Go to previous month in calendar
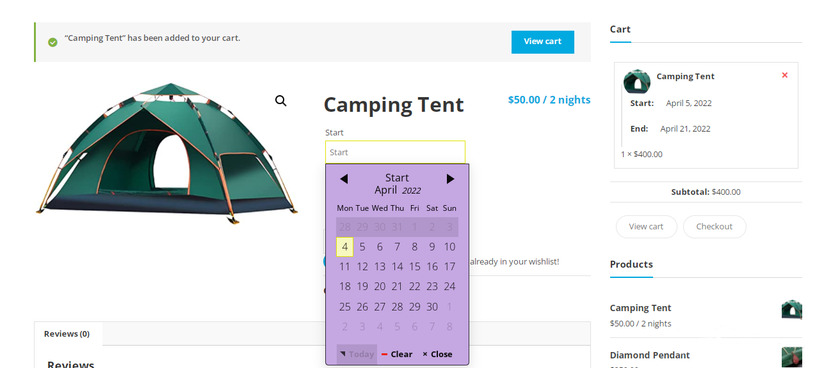Viewport: 840px width, 368px height. [344, 179]
